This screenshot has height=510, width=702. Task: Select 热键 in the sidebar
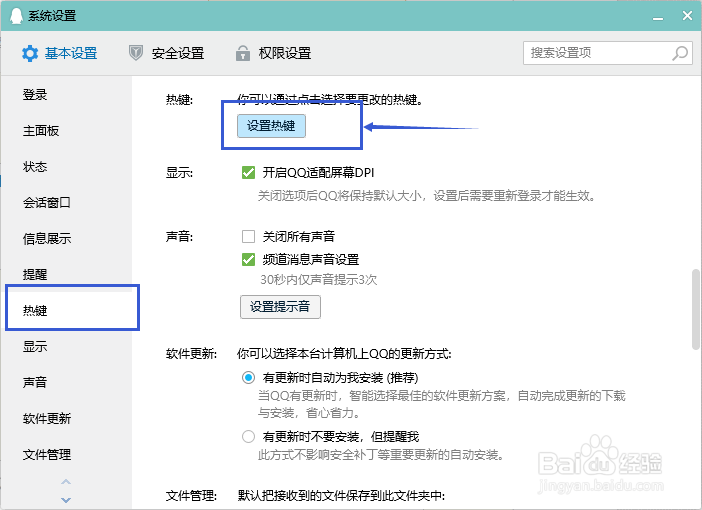[35, 310]
